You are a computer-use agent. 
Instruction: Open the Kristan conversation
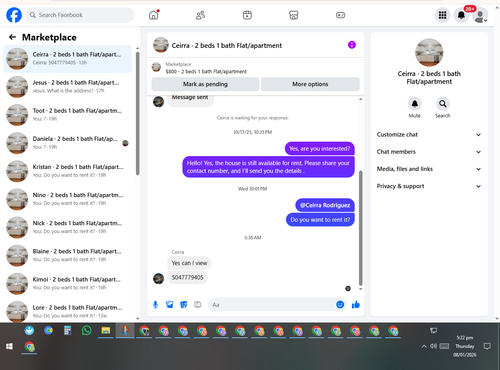(x=68, y=171)
